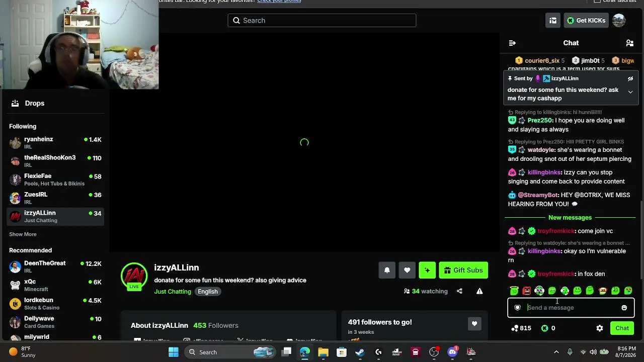This screenshot has width=644, height=362.
Task: Open the KICKs balance showing 0
Action: click(548, 328)
